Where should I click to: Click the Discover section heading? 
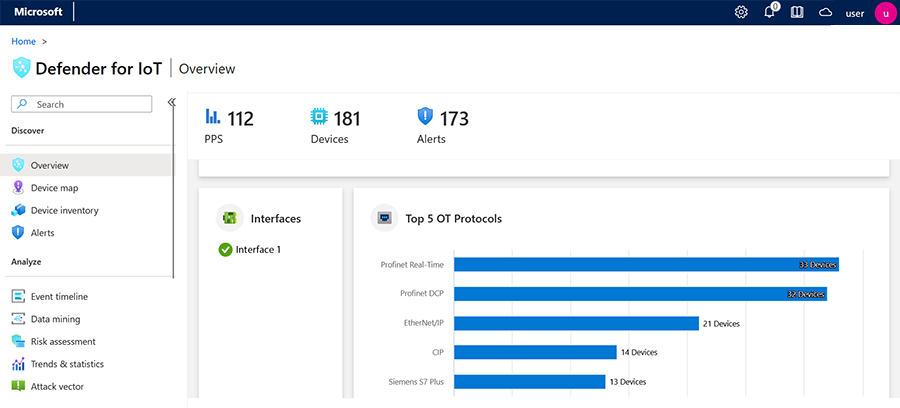coord(28,131)
